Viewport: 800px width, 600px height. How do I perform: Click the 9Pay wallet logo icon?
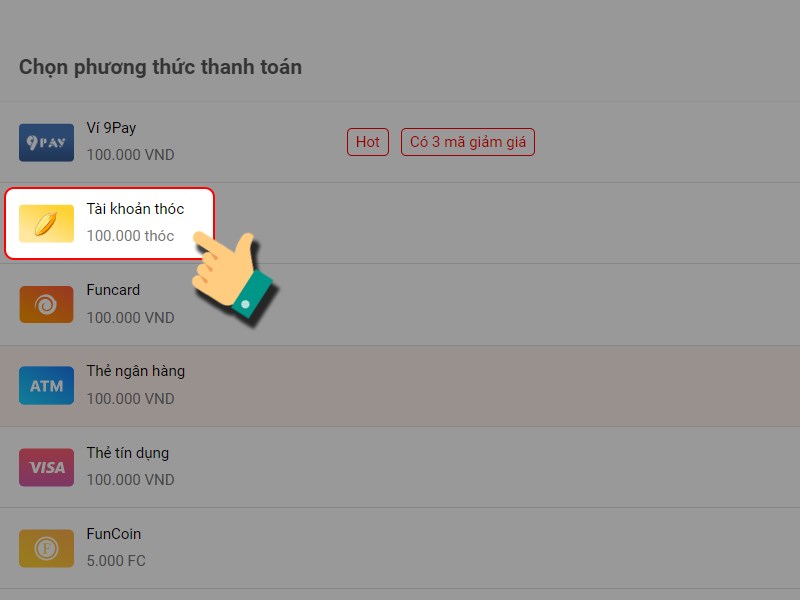(x=46, y=142)
